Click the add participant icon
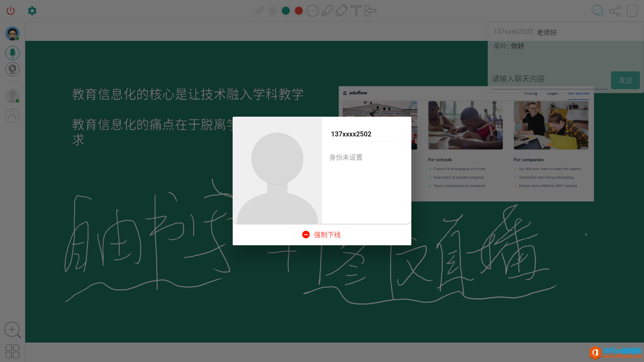 coord(12,115)
